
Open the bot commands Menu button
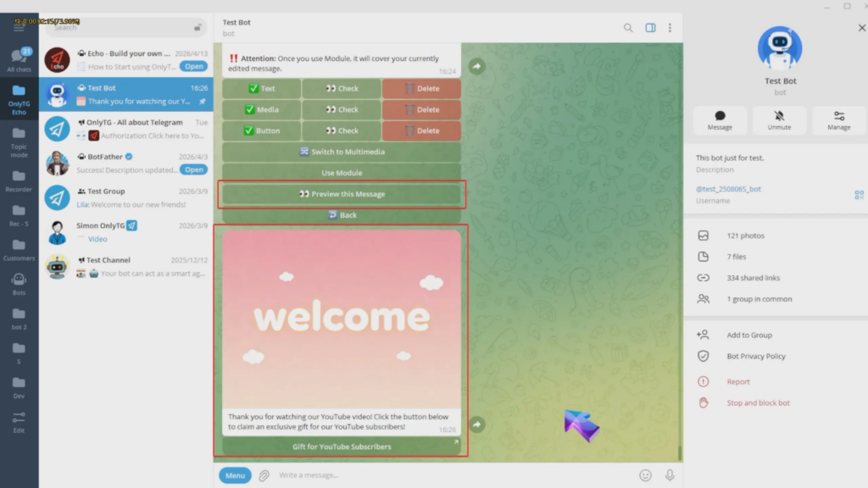point(235,475)
